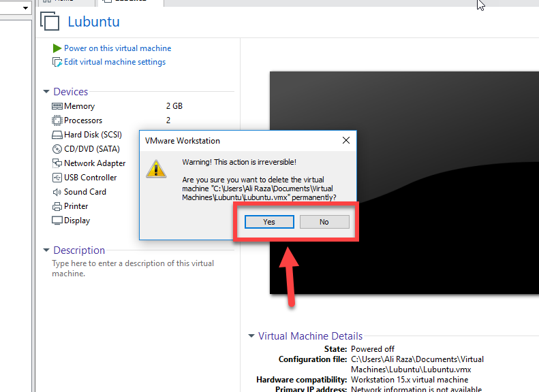Collapse the Devices section
Screen dimensions: 539x392
46,92
